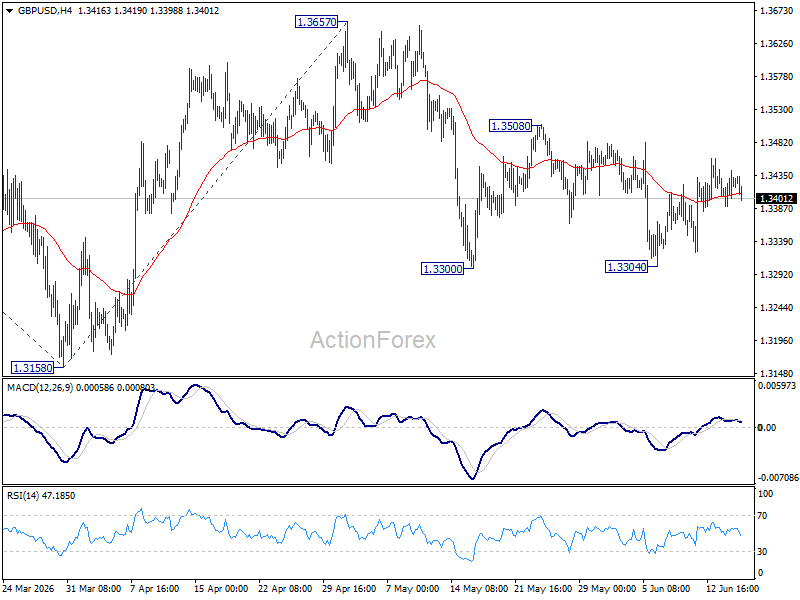This screenshot has height=600, width=800.
Task: Select the 1.33390 price axis value
Action: coord(777,241)
